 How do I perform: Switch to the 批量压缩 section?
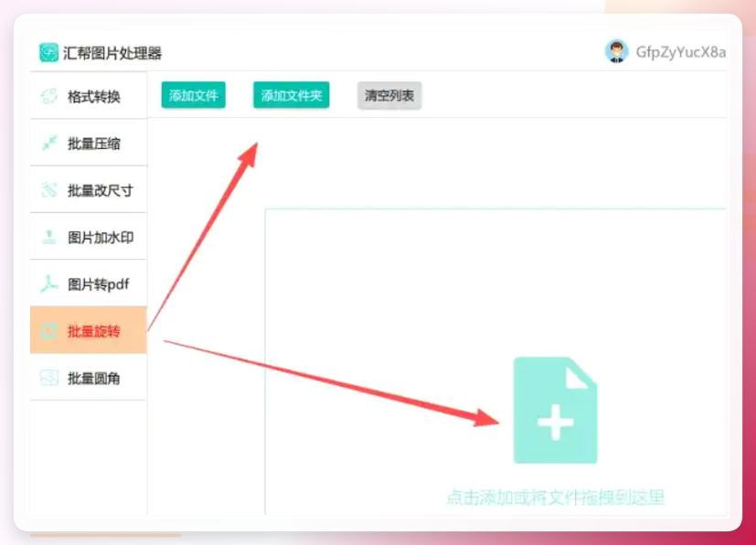click(x=89, y=143)
